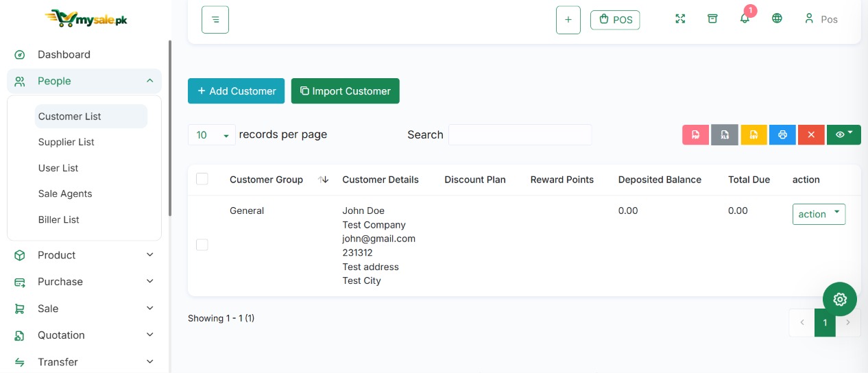868x373 pixels.
Task: Sort by Customer Details column header
Action: (x=381, y=180)
